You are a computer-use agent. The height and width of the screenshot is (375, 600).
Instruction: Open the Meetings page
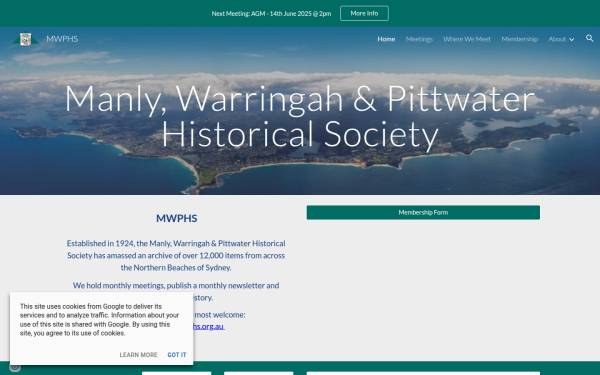click(419, 39)
